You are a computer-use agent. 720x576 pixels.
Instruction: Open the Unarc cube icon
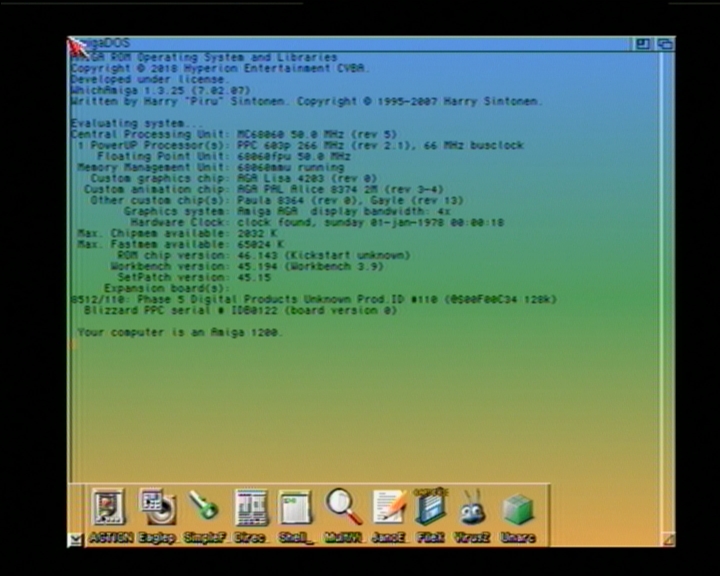(517, 509)
